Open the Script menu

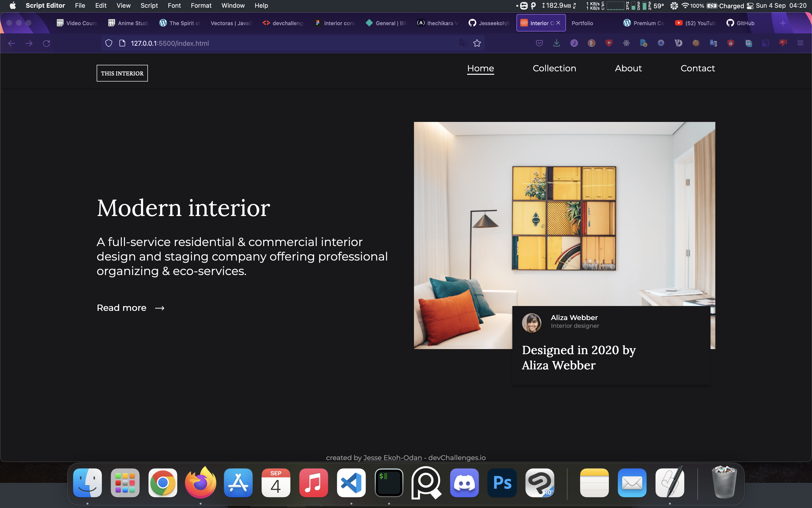pyautogui.click(x=149, y=6)
